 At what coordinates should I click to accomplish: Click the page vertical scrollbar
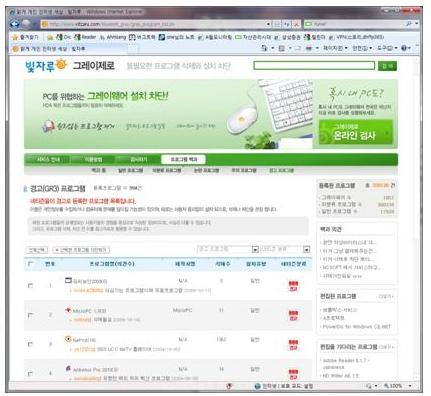pyautogui.click(x=416, y=217)
